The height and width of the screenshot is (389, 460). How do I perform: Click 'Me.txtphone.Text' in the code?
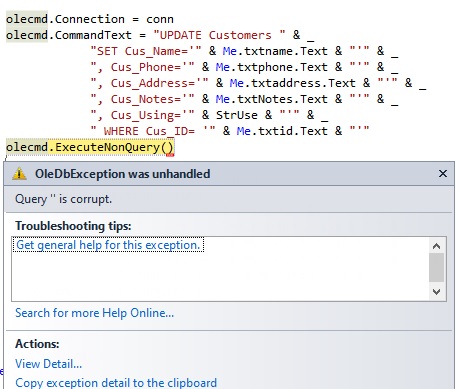[x=271, y=67]
